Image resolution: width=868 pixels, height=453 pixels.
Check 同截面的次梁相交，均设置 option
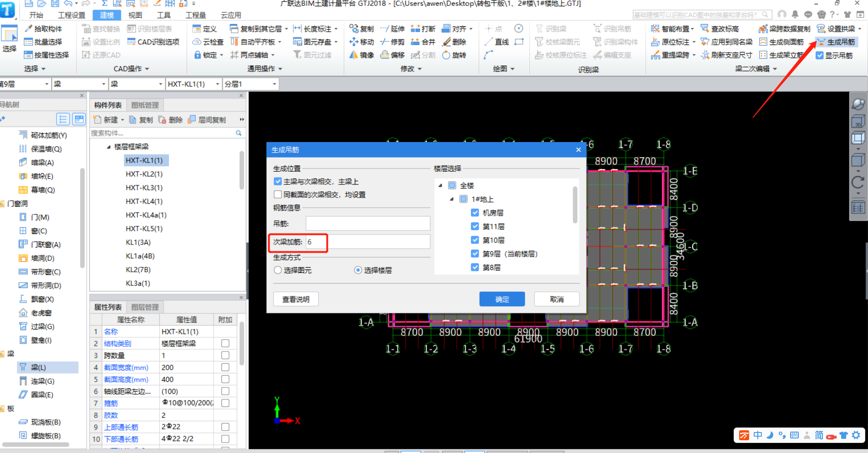click(278, 194)
